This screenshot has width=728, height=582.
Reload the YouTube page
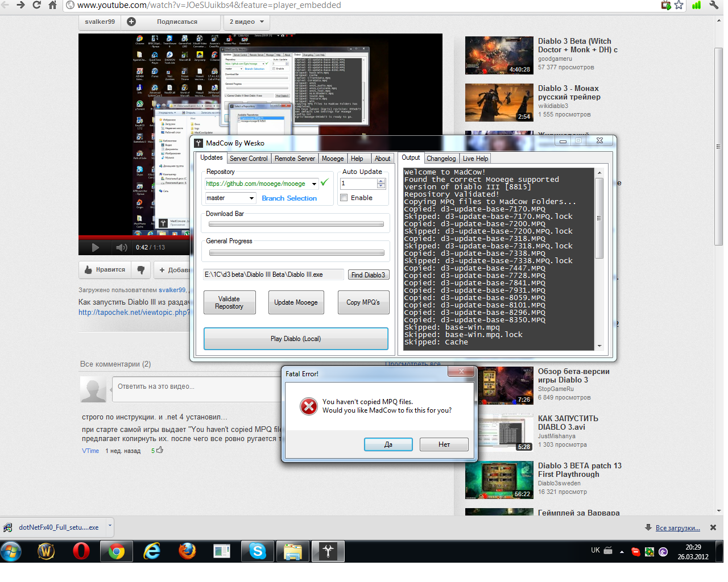tap(37, 5)
